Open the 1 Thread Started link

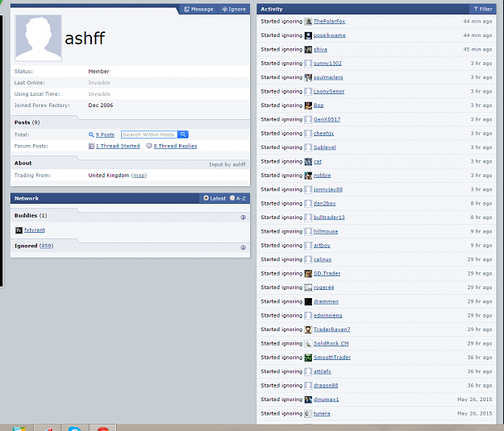118,146
